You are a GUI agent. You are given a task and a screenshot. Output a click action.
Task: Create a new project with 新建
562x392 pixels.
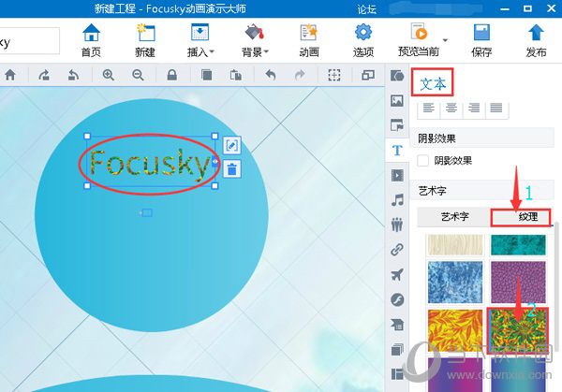tap(145, 40)
